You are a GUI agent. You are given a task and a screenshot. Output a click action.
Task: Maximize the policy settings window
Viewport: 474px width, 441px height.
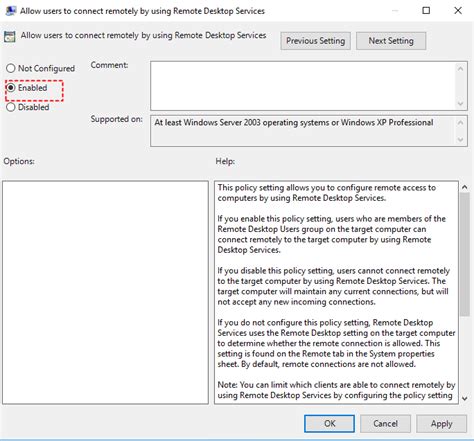pos(426,11)
